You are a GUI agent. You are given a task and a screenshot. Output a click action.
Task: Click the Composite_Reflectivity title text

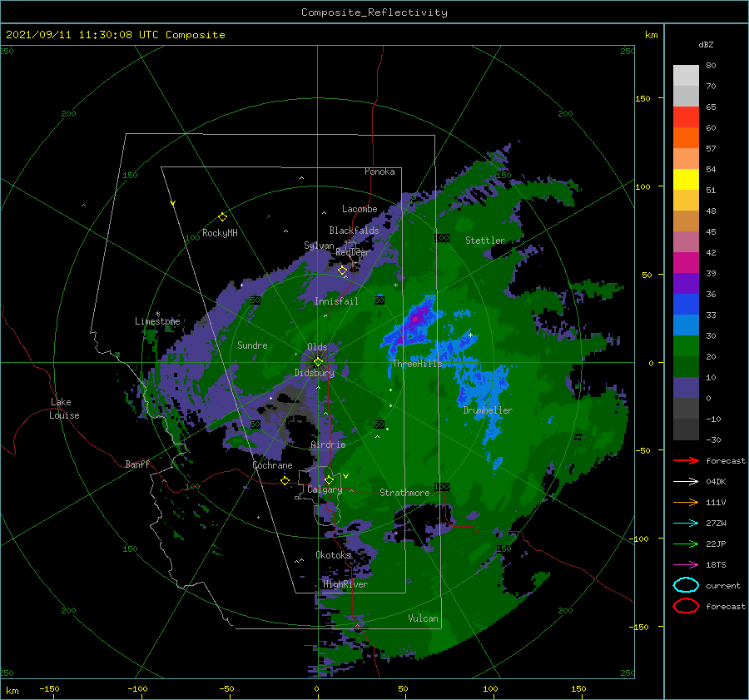point(374,12)
